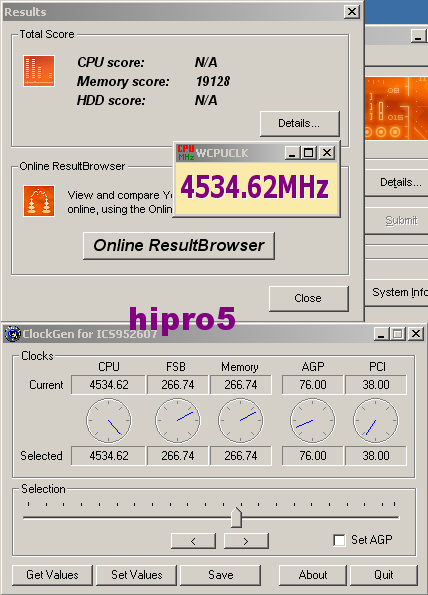Click the Selection slider thumb

[x=236, y=517]
